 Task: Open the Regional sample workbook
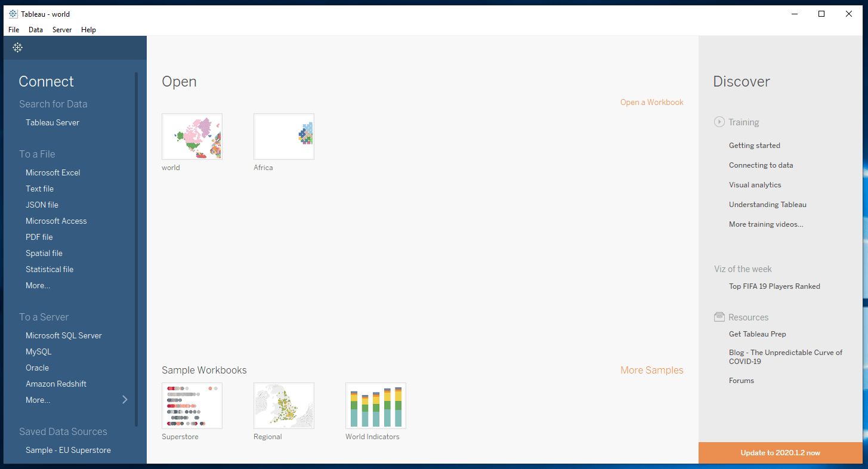284,406
